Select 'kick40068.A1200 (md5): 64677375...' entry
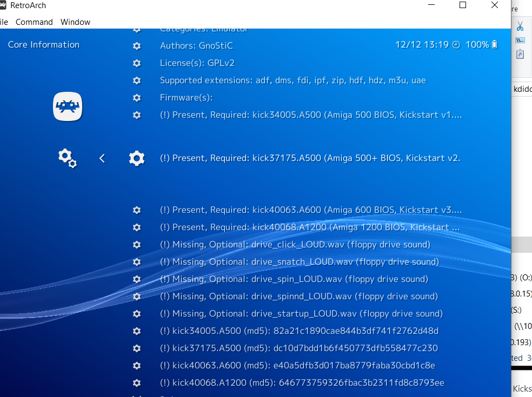 pos(302,383)
